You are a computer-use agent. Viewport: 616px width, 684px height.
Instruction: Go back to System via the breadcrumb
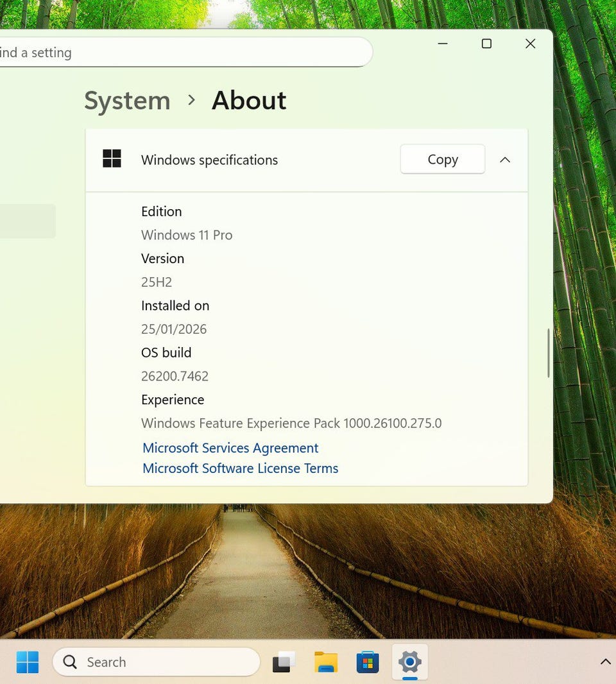pos(127,101)
